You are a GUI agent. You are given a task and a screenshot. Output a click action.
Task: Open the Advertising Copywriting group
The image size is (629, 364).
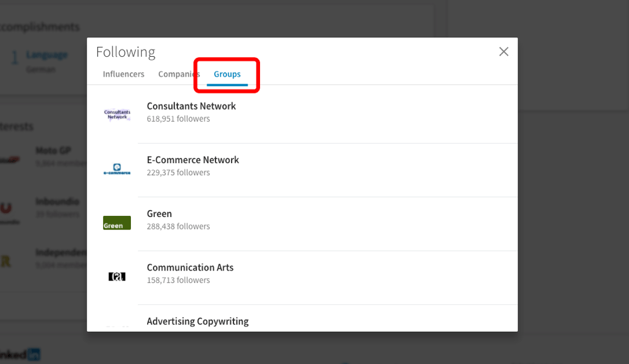pyautogui.click(x=197, y=321)
